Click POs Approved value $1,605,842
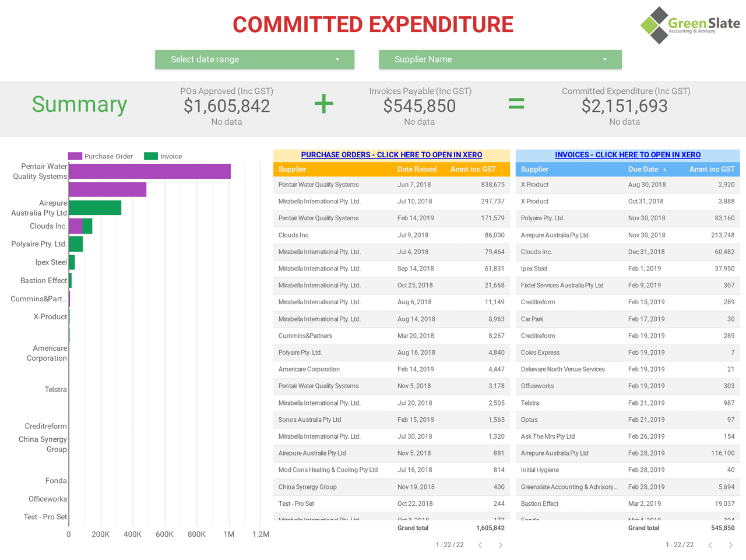Screen dimensions: 746x560 (227, 106)
